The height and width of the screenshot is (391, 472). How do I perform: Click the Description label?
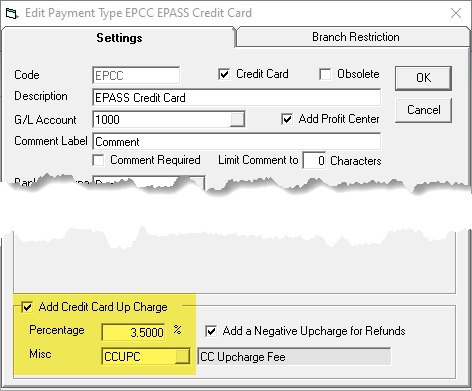point(41,96)
